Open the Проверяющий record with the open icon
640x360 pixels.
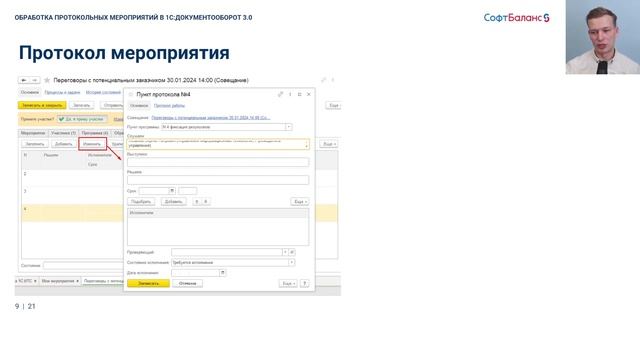click(292, 252)
